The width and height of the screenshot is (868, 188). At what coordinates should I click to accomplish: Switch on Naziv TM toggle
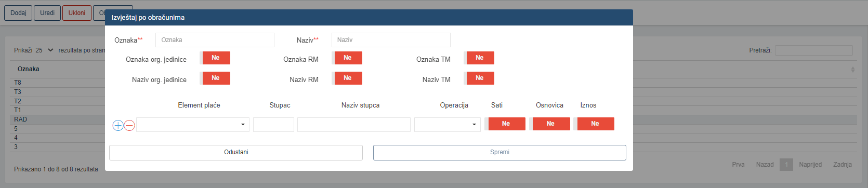(479, 78)
